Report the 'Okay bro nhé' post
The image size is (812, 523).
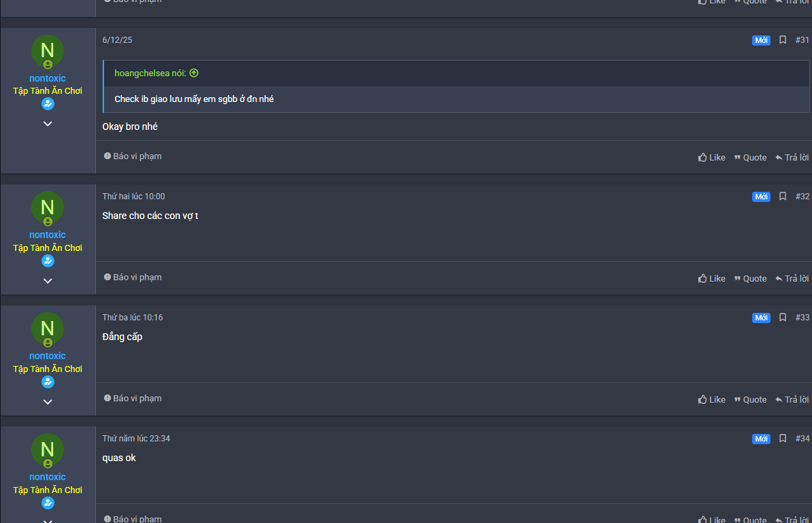pos(133,156)
